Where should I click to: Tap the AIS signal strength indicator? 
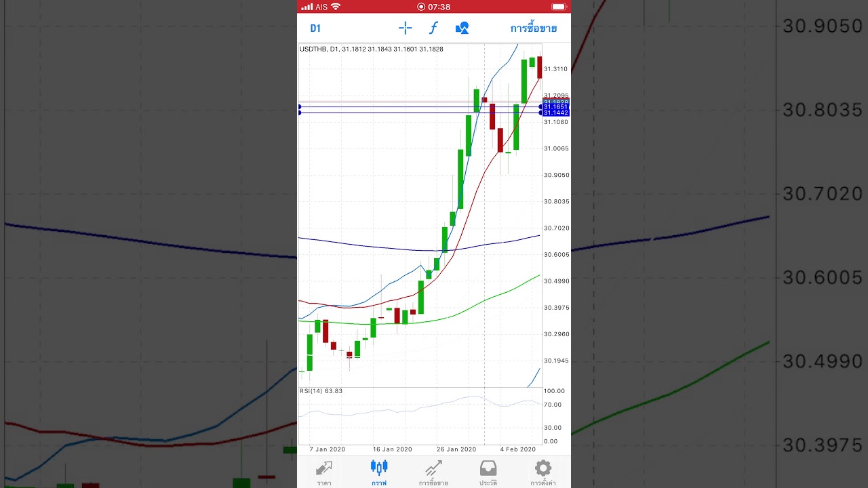click(315, 7)
